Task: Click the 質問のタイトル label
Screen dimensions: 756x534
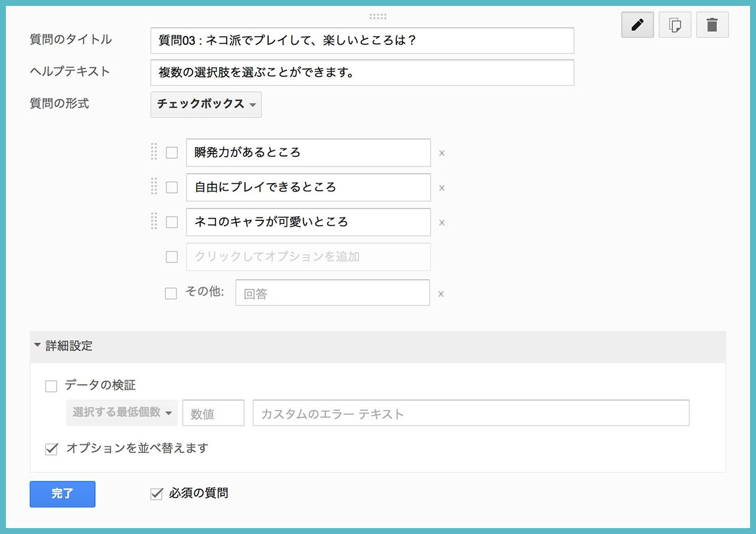Action: coord(71,40)
